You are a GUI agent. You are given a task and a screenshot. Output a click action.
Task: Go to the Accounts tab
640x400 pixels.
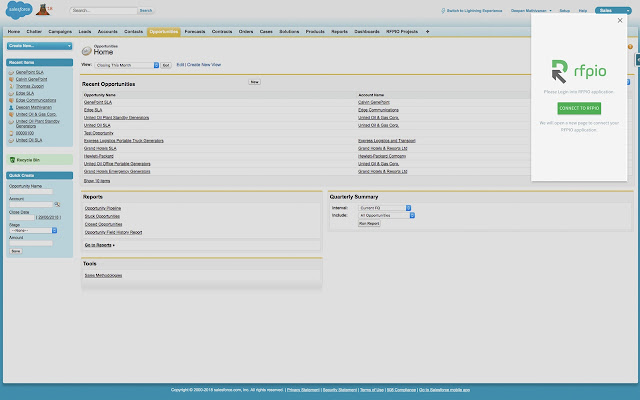click(x=107, y=31)
